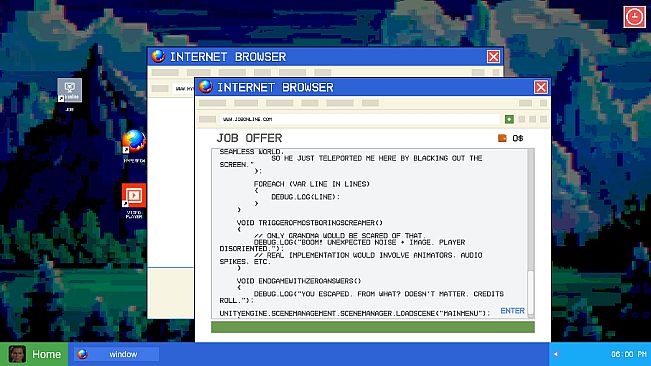The width and height of the screenshot is (651, 366).
Task: Click address bar in back browser window
Action: pos(183,88)
